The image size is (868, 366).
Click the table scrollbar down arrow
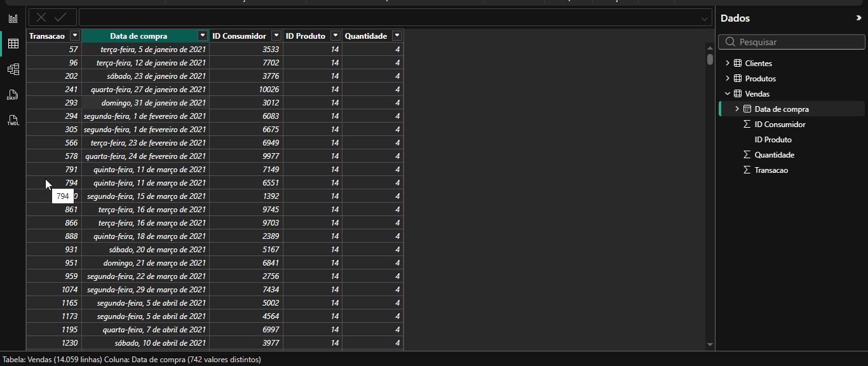[710, 344]
